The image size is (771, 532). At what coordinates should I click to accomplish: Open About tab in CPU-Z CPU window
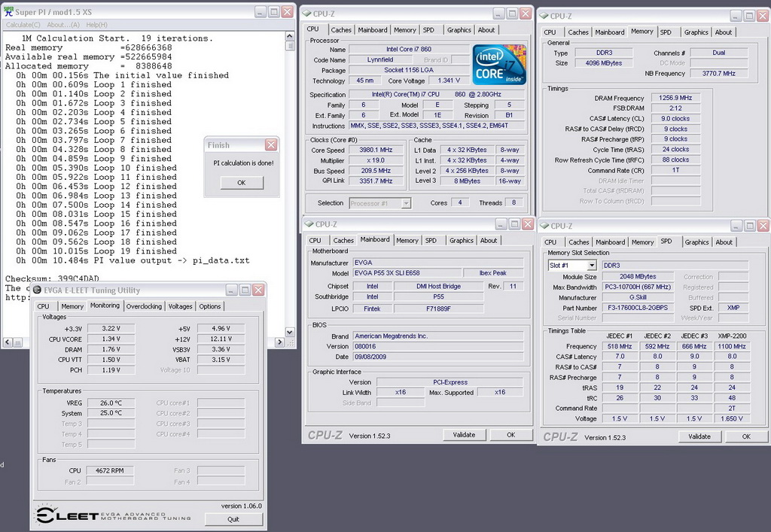tap(486, 30)
